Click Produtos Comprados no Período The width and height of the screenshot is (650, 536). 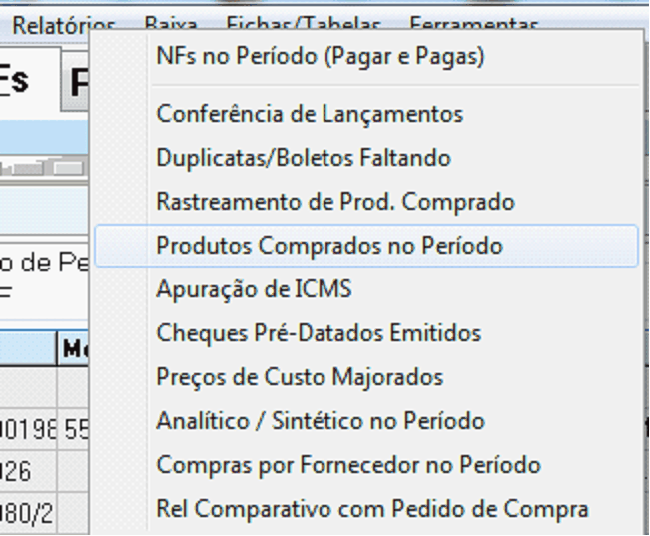(x=329, y=246)
